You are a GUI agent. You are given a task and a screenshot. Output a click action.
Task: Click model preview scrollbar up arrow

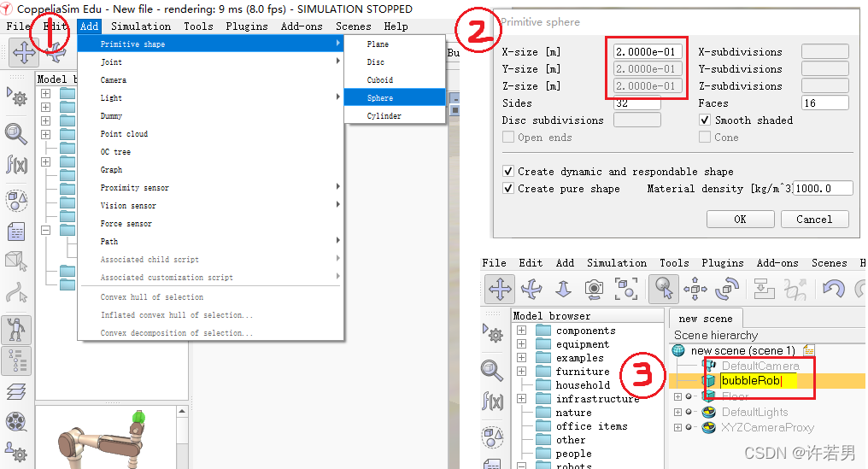tap(182, 412)
